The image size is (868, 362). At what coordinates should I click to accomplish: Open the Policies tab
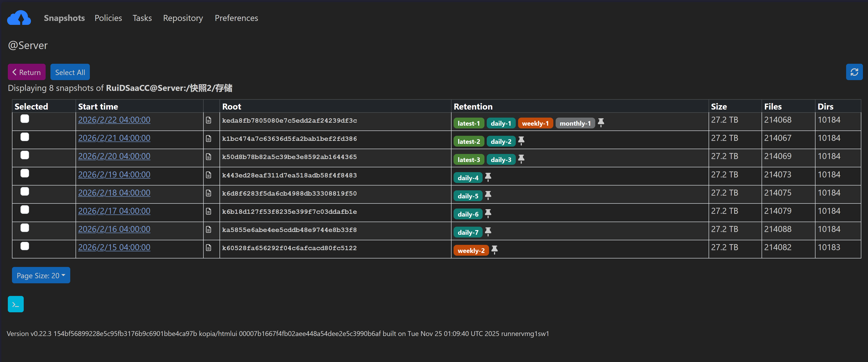click(108, 18)
